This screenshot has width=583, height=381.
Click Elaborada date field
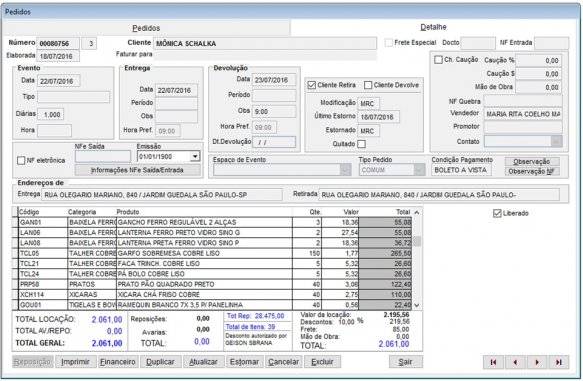[58, 56]
